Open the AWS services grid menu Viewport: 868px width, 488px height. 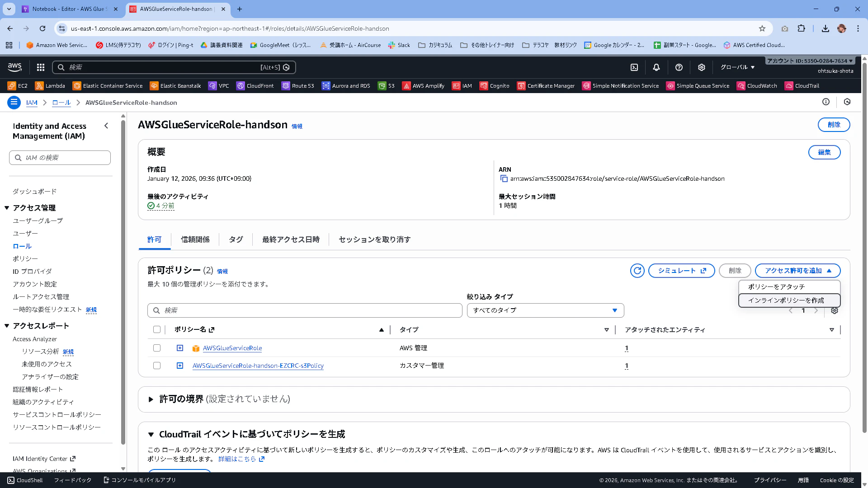pos(41,67)
